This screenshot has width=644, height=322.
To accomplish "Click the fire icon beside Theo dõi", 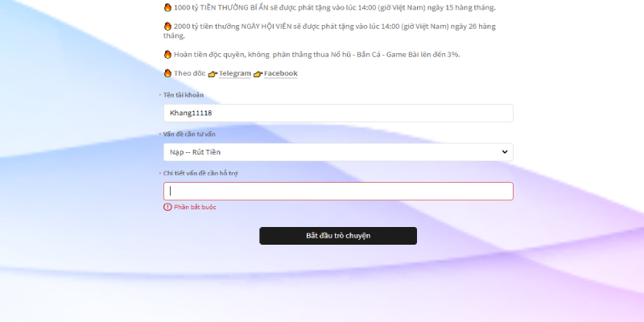I will coord(167,73).
